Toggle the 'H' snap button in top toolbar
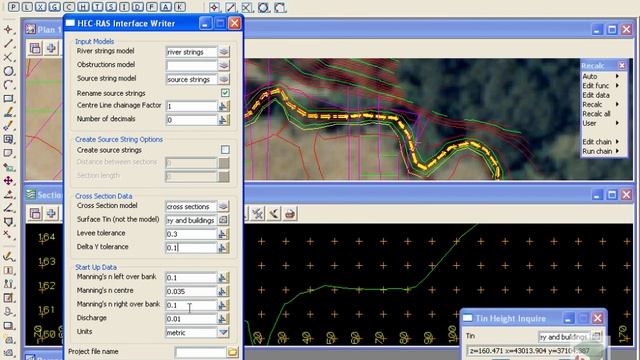640x360 pixels. [83, 7]
